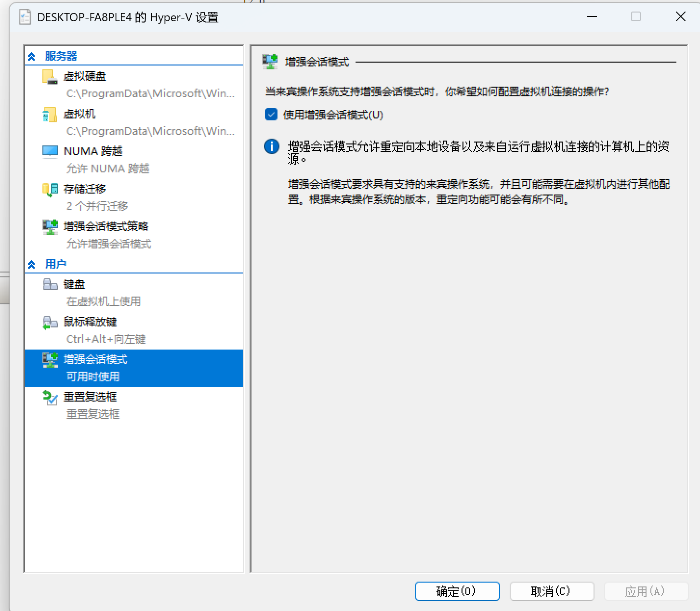Screen dimensions: 700x611
Task: Close the Hyper-V settings window
Action: [x=681, y=17]
